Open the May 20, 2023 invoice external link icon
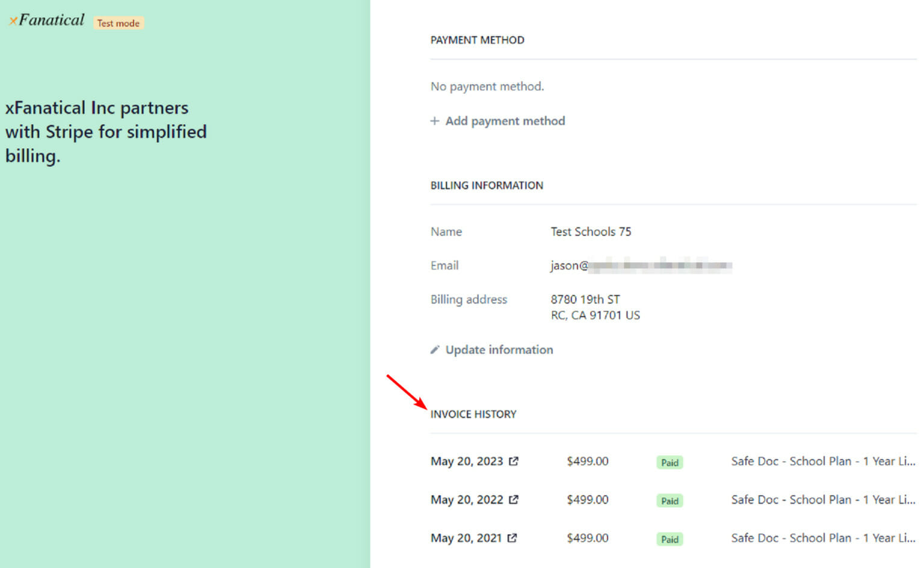 click(514, 461)
